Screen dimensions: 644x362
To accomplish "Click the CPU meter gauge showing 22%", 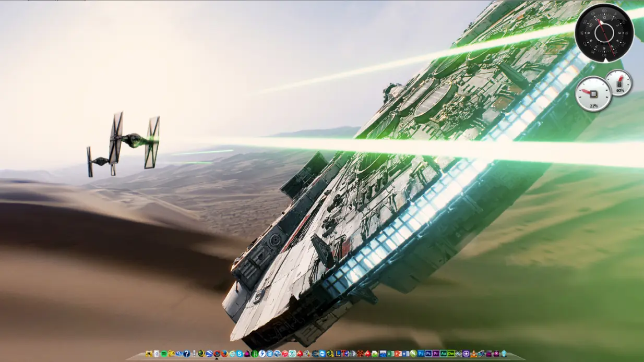I will pos(593,94).
